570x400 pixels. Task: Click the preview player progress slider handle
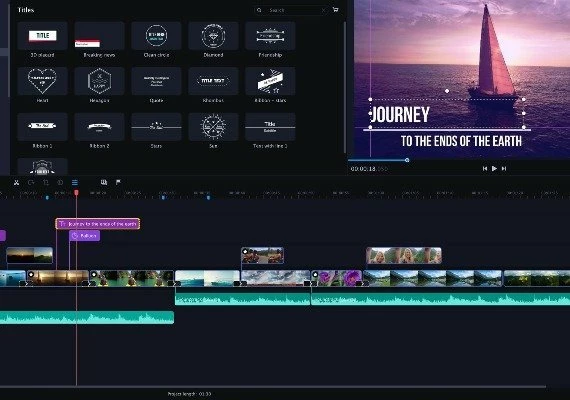[x=407, y=160]
